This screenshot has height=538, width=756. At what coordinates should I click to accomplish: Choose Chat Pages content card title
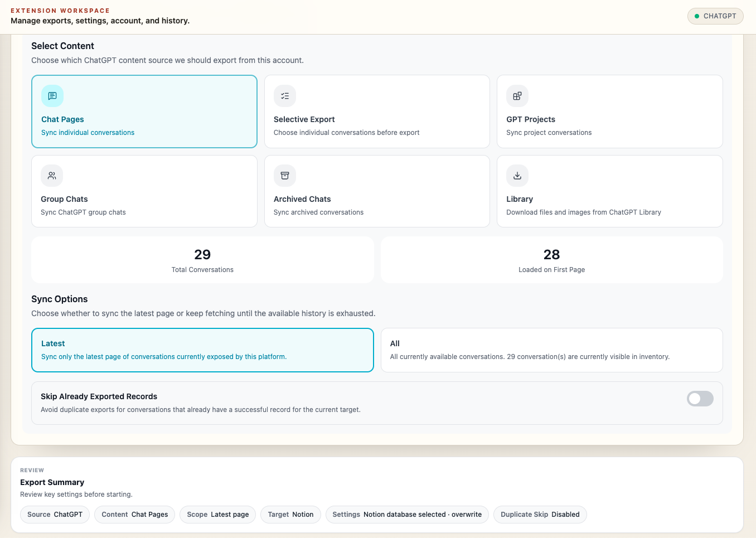click(62, 119)
